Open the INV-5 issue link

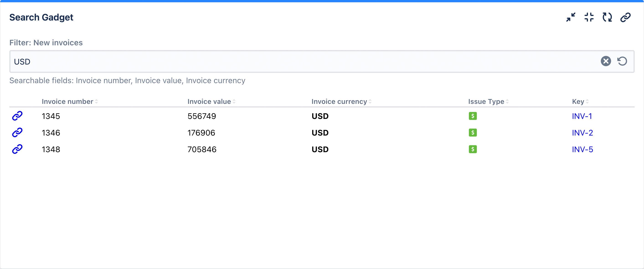[x=582, y=149]
